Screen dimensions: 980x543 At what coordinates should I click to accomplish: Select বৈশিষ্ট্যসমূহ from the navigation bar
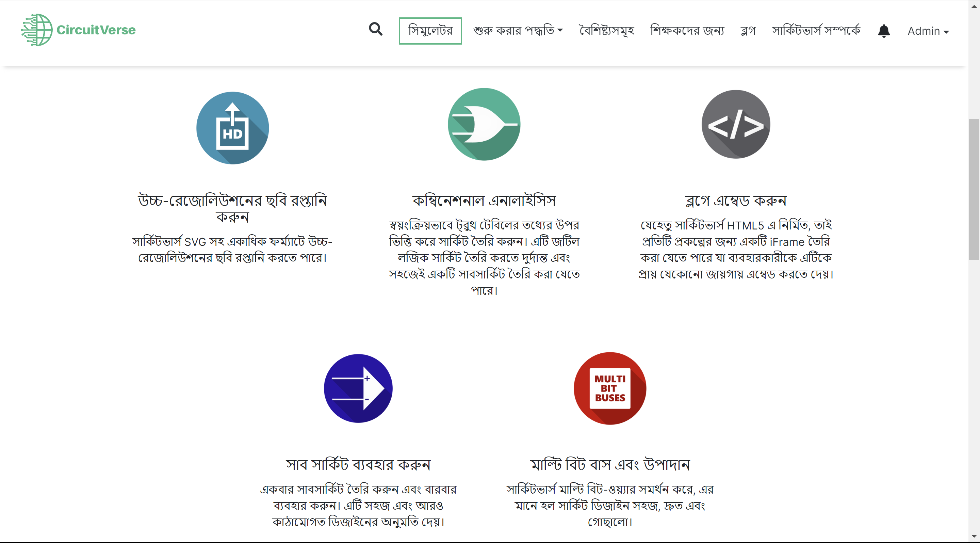(x=606, y=30)
